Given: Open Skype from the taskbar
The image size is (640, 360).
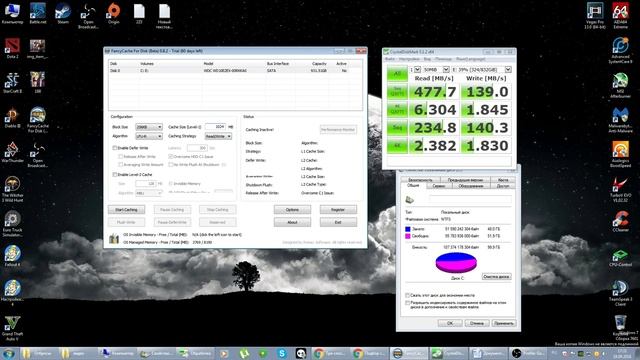Looking at the screenshot, I should (282, 353).
